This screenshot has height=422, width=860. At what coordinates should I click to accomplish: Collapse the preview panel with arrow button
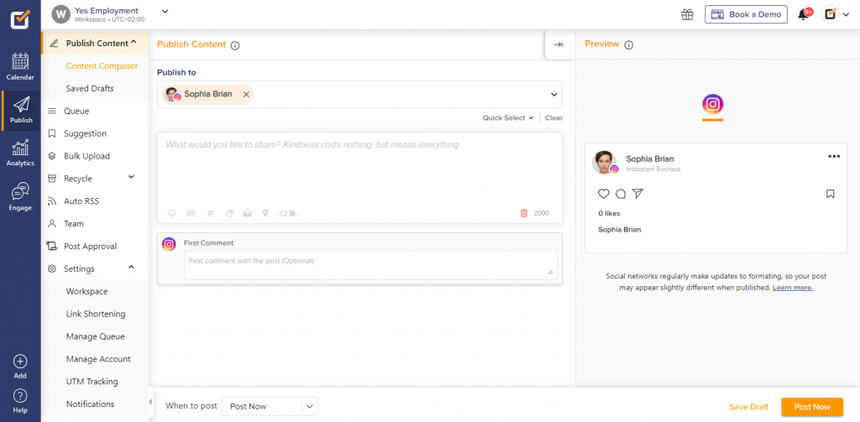tap(558, 45)
